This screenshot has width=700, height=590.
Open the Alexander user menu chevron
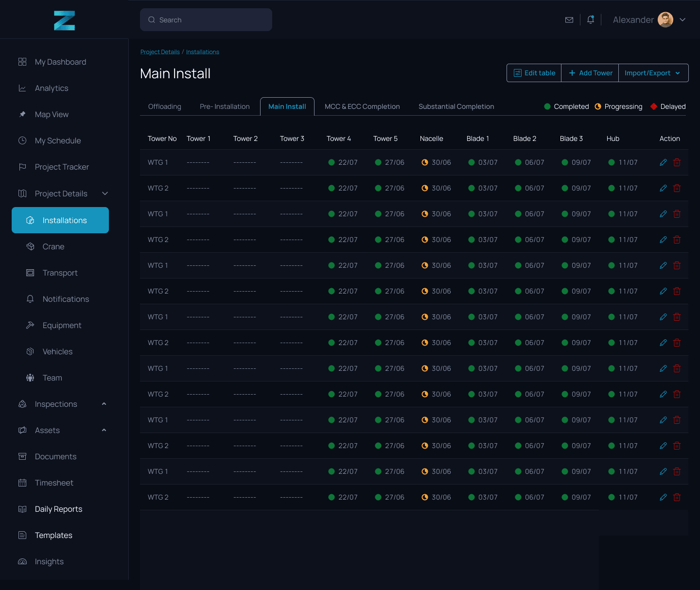(x=682, y=20)
